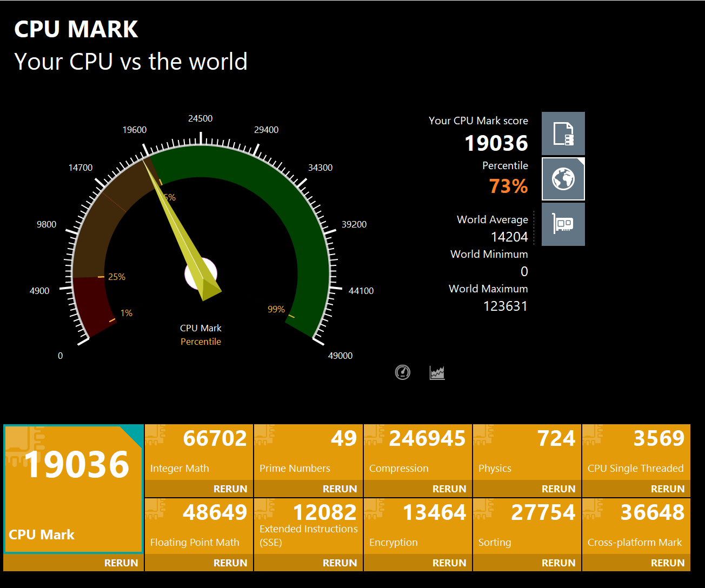Image resolution: width=705 pixels, height=588 pixels.
Task: Click the 19036 CPU Mark score text
Action: click(x=496, y=143)
